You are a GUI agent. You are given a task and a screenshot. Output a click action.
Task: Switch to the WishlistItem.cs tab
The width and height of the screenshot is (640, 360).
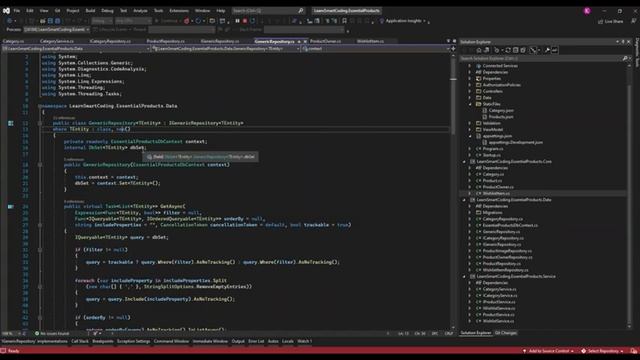tap(370, 41)
